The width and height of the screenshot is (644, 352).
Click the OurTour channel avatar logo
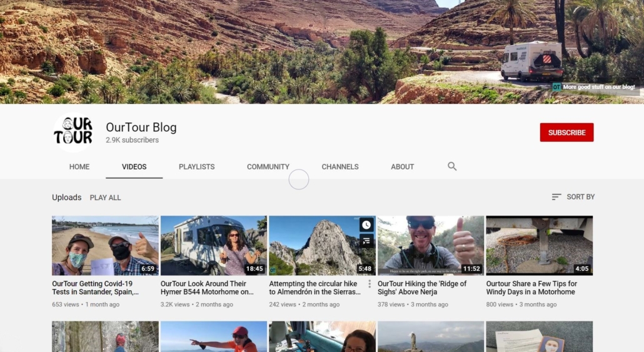point(73,133)
